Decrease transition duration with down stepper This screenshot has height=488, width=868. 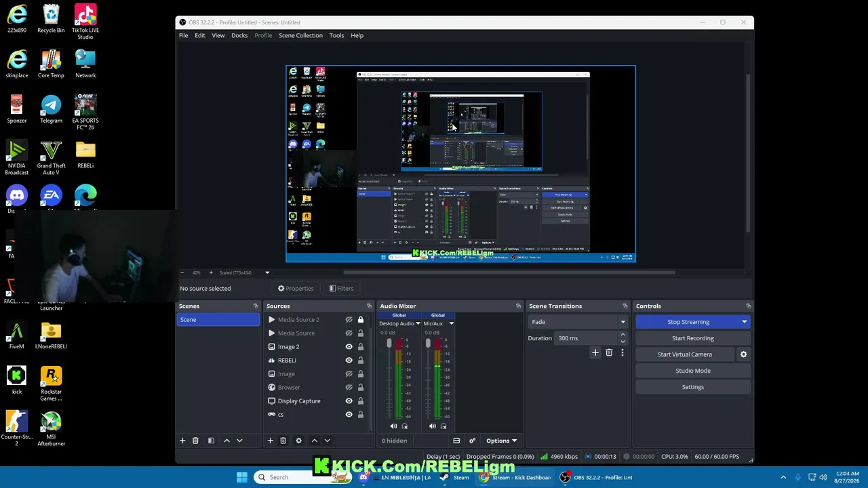pyautogui.click(x=623, y=341)
